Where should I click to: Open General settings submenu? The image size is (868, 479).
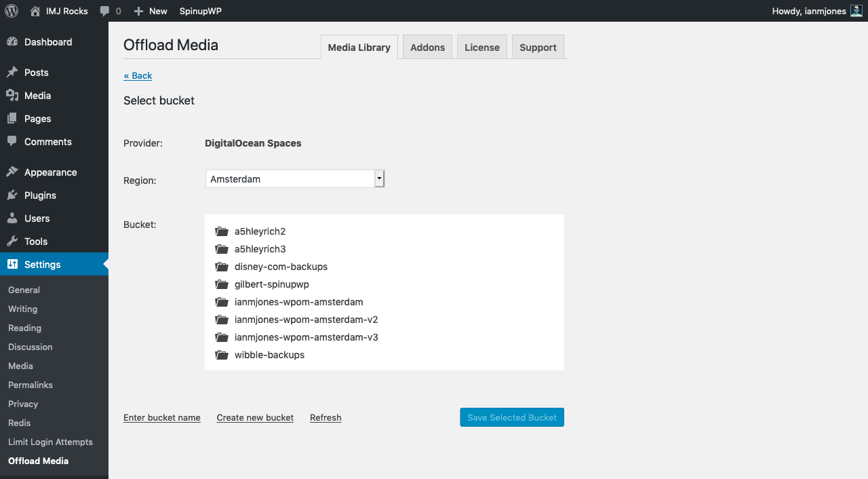point(24,290)
